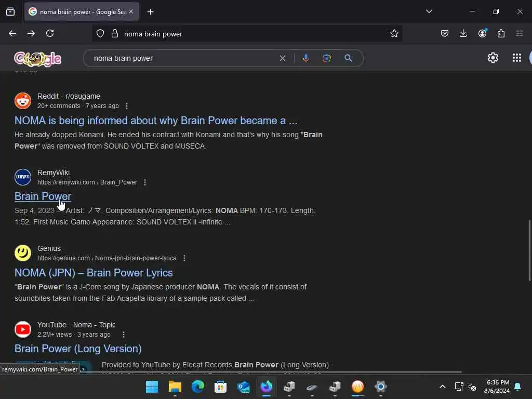View site security padlock information
This screenshot has height=399, width=532.
click(115, 33)
